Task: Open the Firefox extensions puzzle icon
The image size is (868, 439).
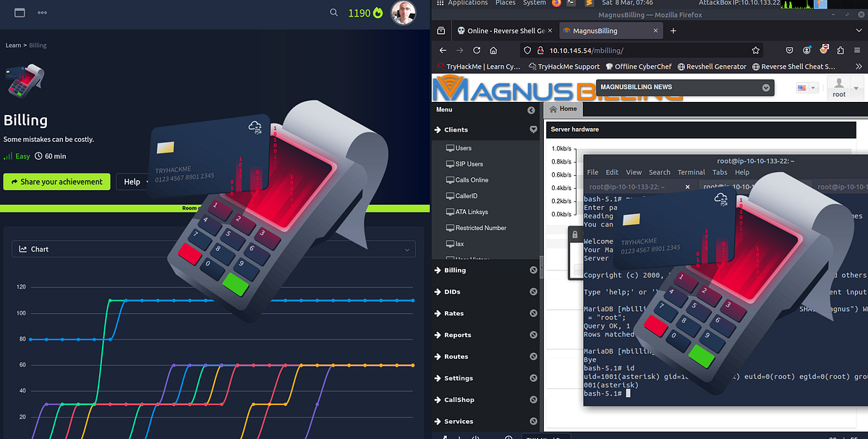Action: 841,51
